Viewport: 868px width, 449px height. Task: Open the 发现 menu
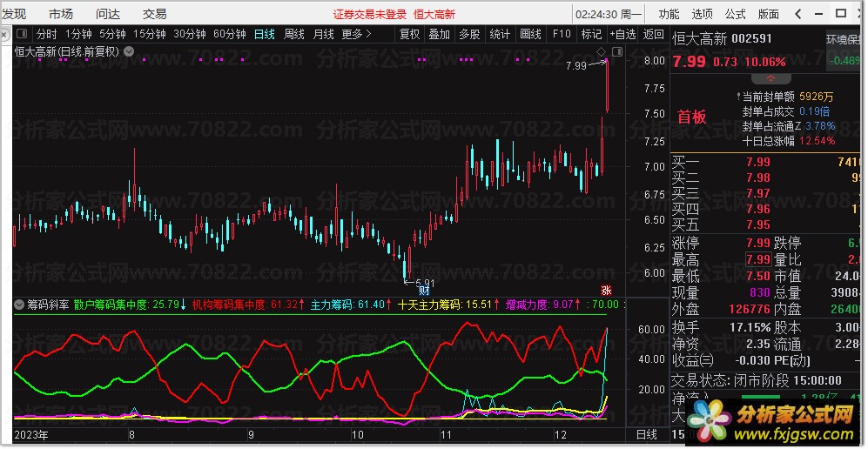pos(14,14)
